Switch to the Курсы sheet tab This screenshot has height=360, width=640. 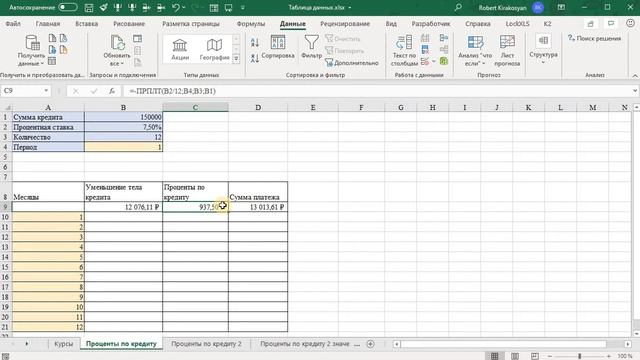coord(64,344)
